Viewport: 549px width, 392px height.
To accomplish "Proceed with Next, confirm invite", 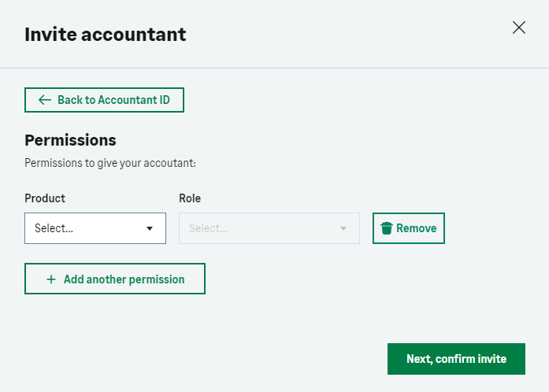I will pos(456,359).
